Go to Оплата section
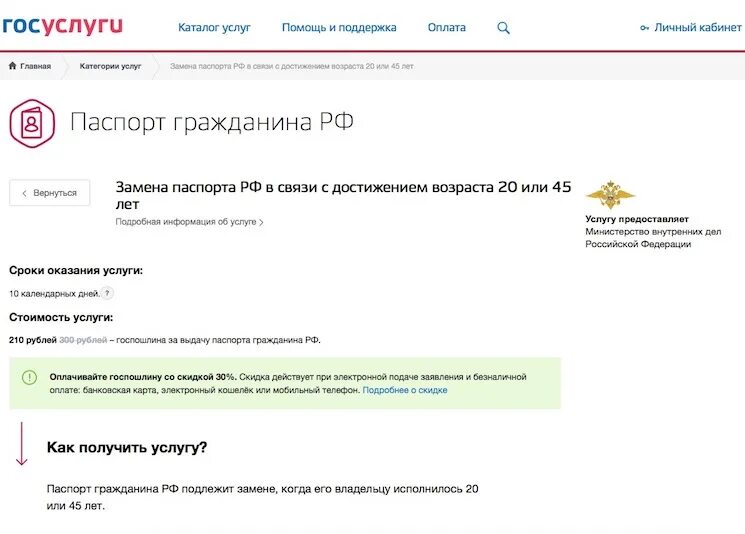The image size is (745, 534). tap(447, 28)
